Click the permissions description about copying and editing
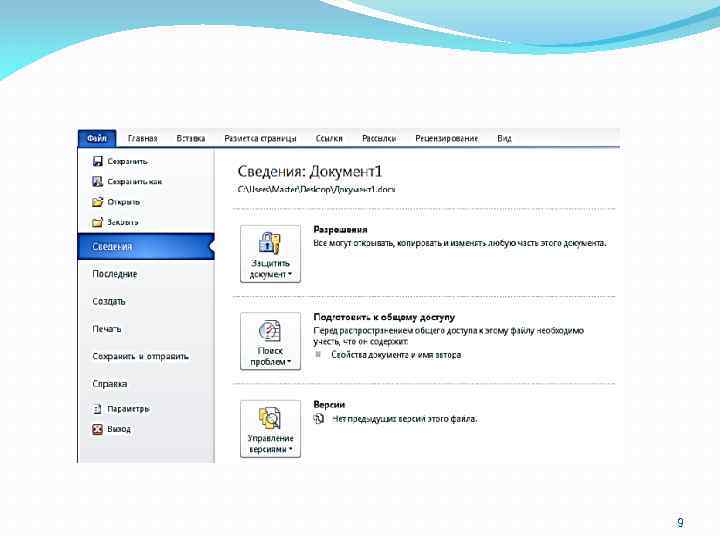The height and width of the screenshot is (540, 720). click(460, 243)
